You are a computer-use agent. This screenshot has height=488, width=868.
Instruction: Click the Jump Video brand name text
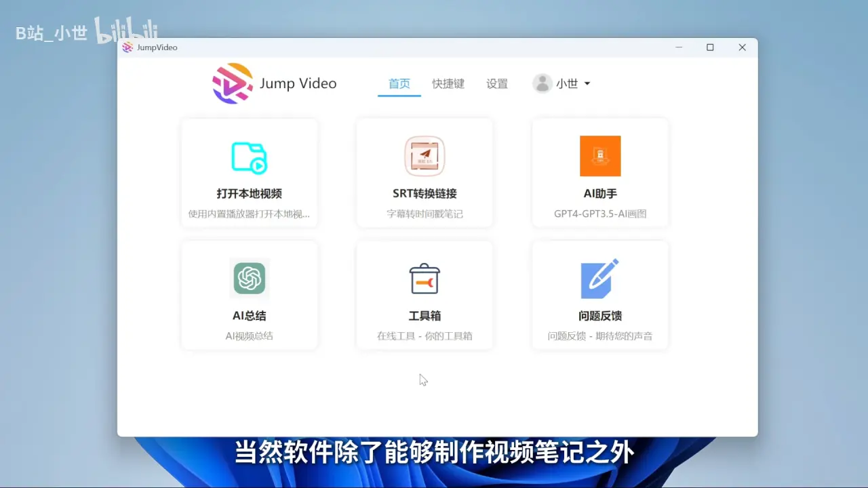click(298, 83)
